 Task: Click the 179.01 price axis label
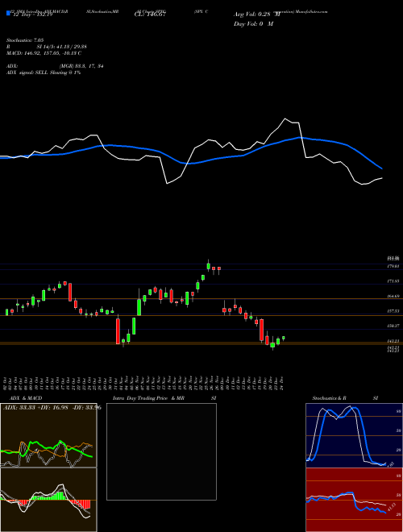tap(393, 266)
